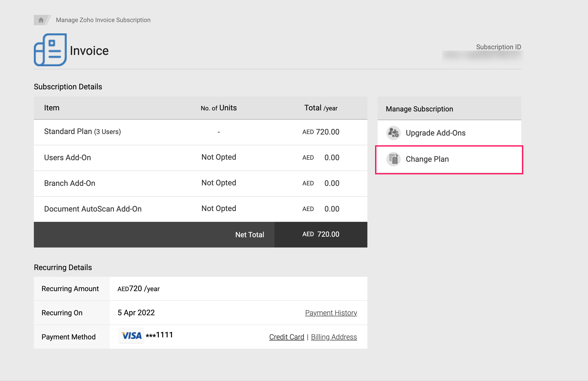Click the 'Net Total' label
588x381 pixels.
[x=250, y=235]
